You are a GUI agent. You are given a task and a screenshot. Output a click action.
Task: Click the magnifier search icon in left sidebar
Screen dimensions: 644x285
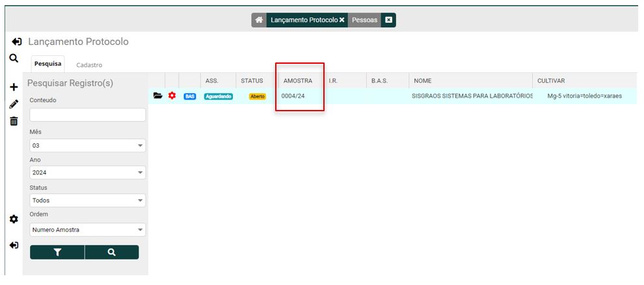tap(14, 59)
